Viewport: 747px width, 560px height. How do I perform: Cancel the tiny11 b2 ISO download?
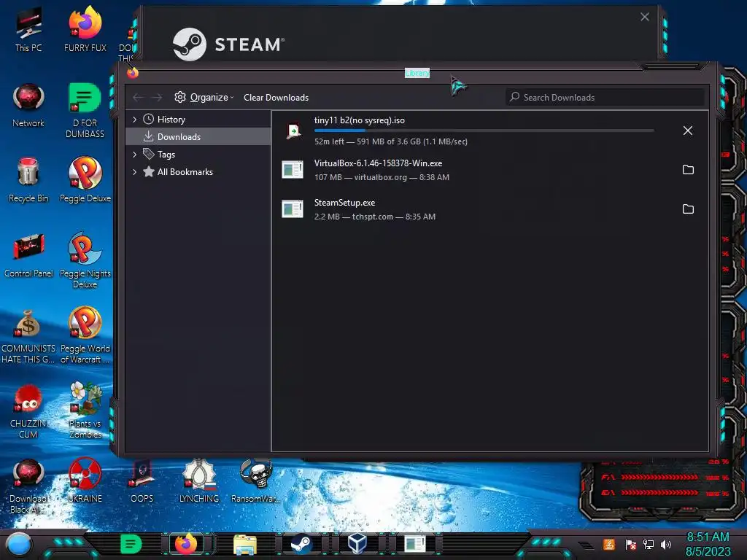(687, 131)
